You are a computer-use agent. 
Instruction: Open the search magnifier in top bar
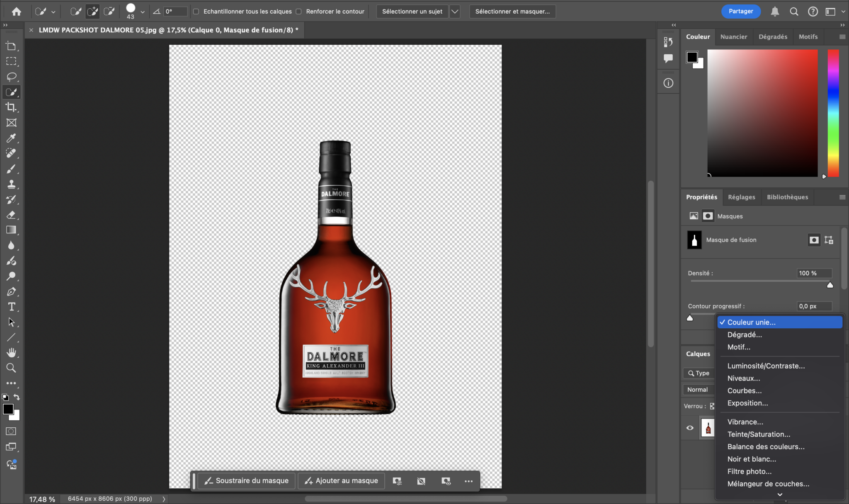tap(794, 12)
